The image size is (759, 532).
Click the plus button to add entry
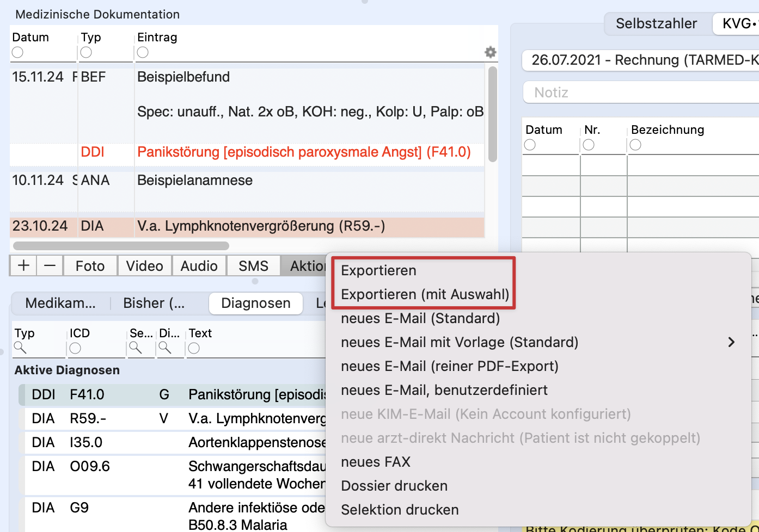pos(23,265)
